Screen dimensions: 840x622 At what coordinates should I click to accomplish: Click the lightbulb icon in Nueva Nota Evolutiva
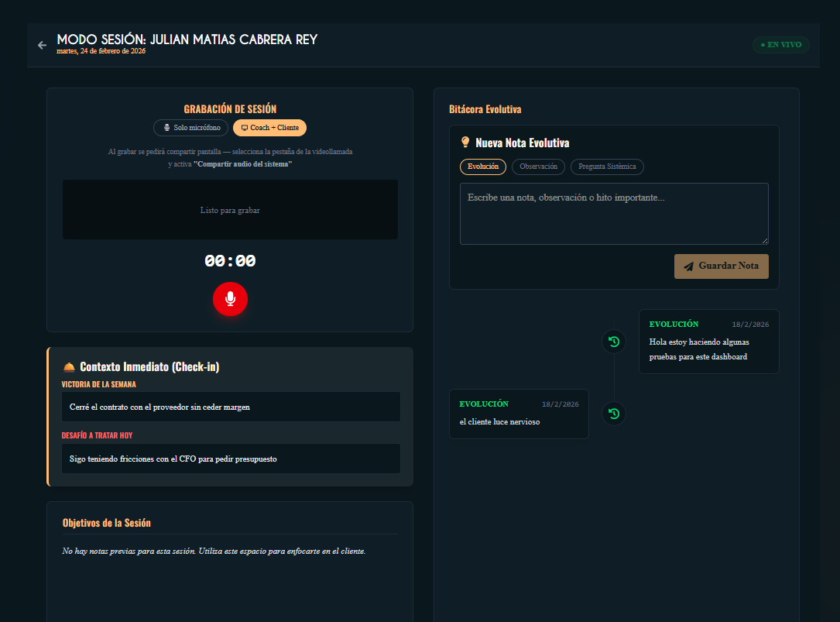(x=465, y=143)
